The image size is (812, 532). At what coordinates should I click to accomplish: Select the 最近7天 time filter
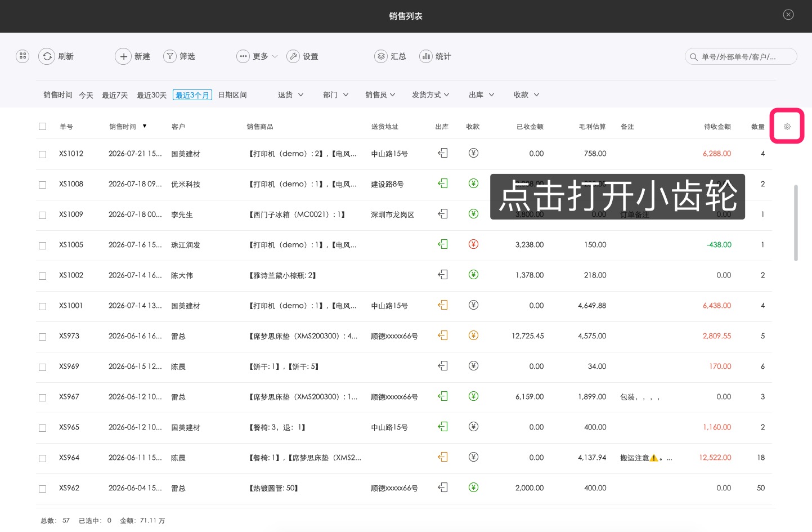(115, 95)
